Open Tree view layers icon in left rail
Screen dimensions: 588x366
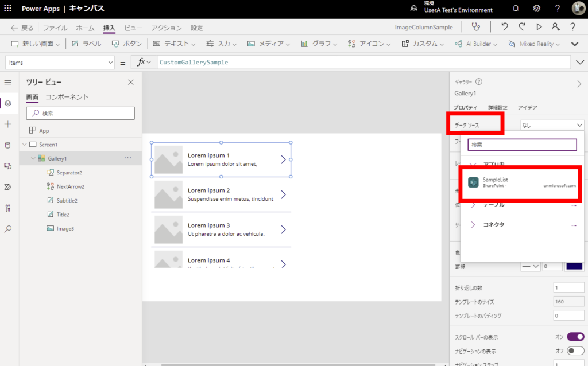pyautogui.click(x=8, y=103)
